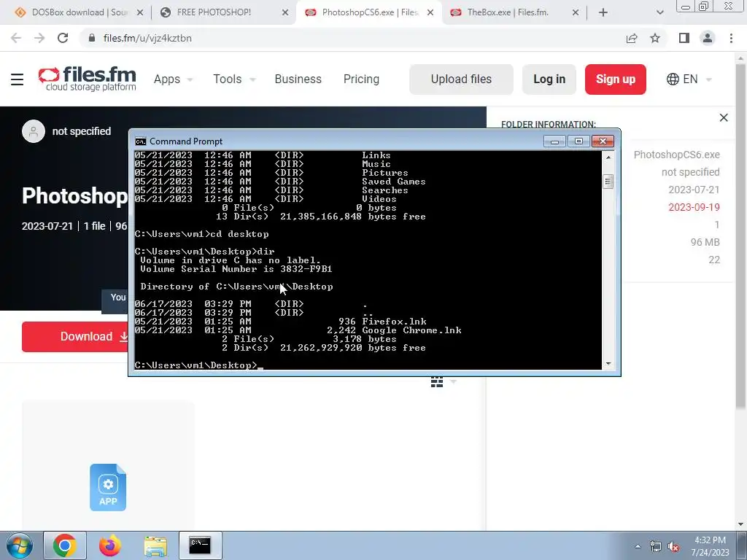Click Command Prompt taskbar button
Viewport: 747px width, 560px height.
pos(200,545)
